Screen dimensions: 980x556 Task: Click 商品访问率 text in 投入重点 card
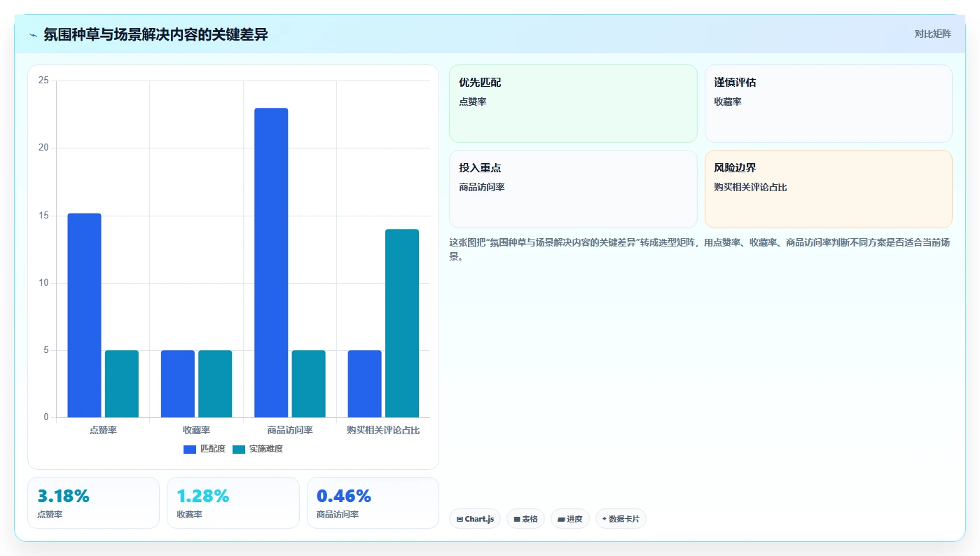482,187
